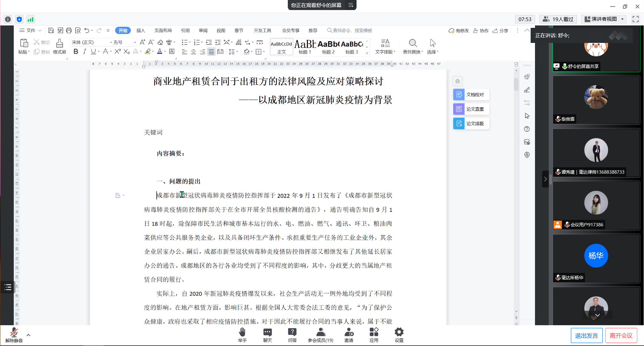Increase font size with A+ icon
Image resolution: width=644 pixels, height=346 pixels.
[142, 42]
